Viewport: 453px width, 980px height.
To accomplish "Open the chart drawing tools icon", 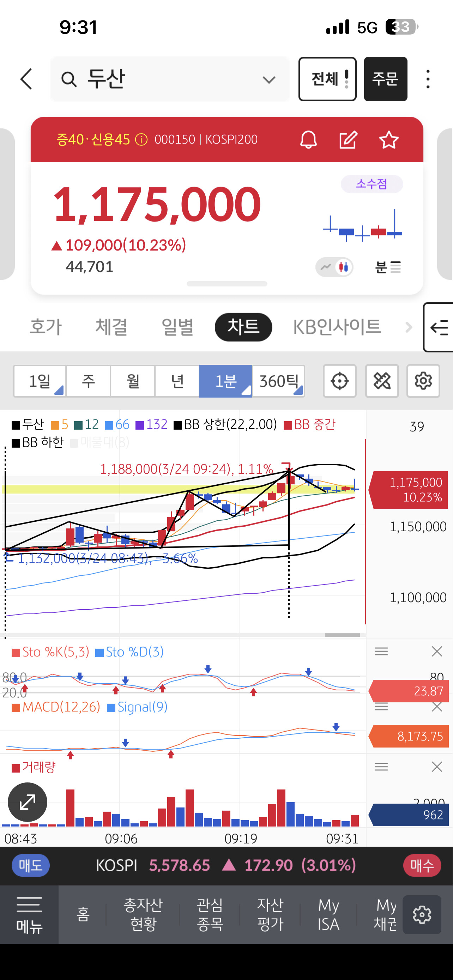I will (382, 381).
